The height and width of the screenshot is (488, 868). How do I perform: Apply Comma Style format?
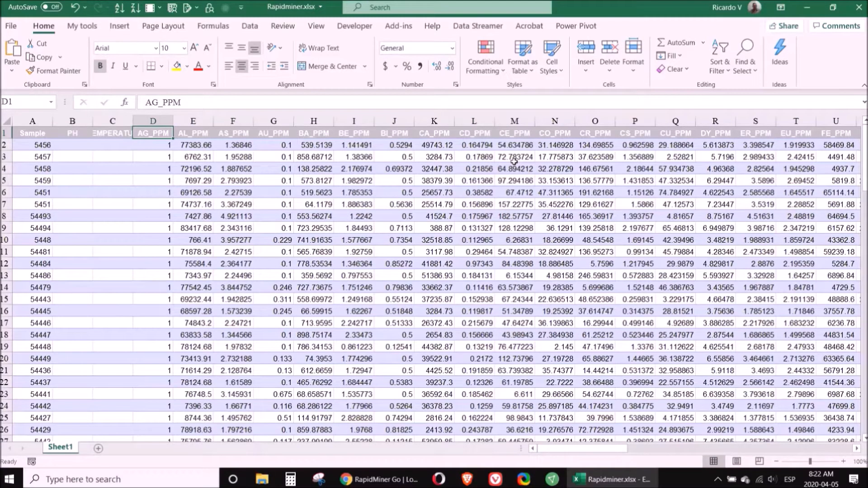[420, 66]
